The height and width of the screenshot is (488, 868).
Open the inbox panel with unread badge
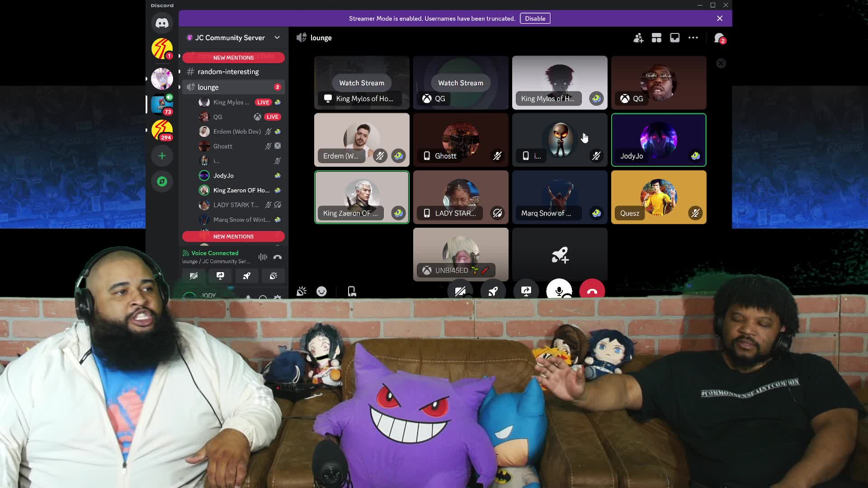tap(719, 38)
